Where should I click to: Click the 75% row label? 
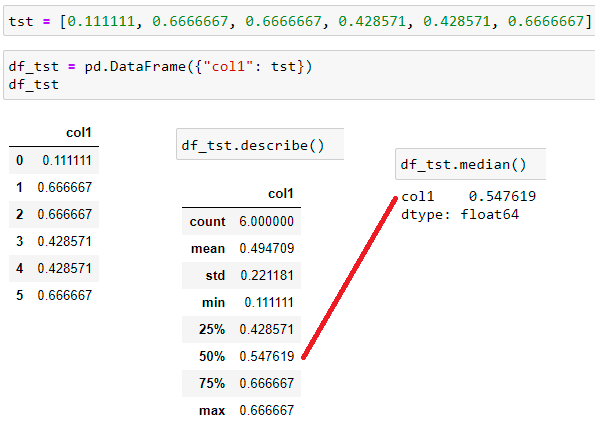(212, 383)
